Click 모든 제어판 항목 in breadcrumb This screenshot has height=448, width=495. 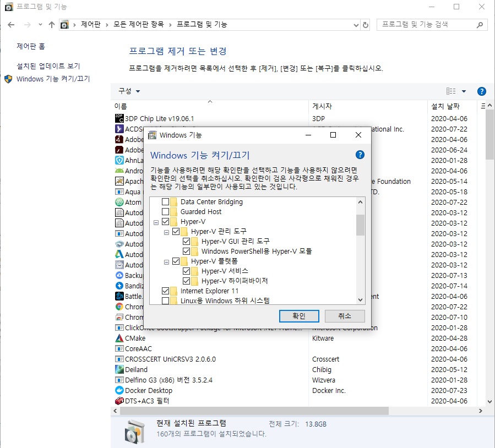[x=139, y=24]
